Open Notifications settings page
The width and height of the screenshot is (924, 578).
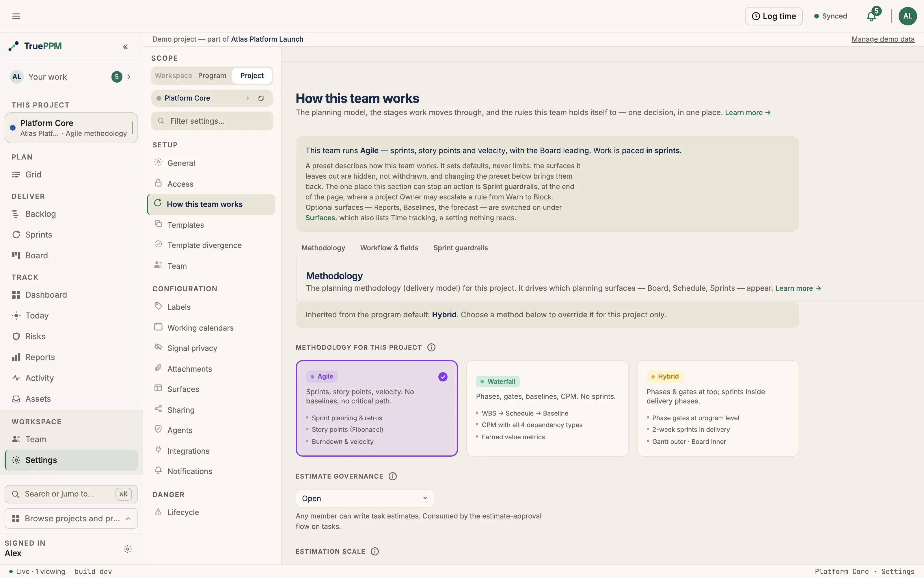pyautogui.click(x=211, y=471)
